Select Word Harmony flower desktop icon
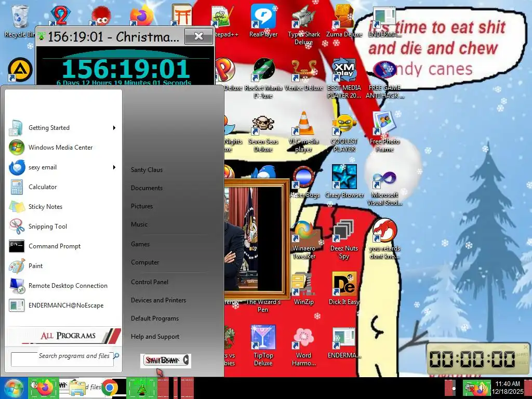 [x=303, y=345]
